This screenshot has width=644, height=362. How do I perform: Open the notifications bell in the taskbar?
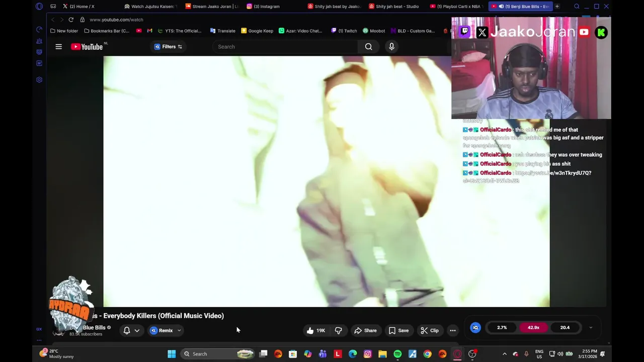click(603, 354)
